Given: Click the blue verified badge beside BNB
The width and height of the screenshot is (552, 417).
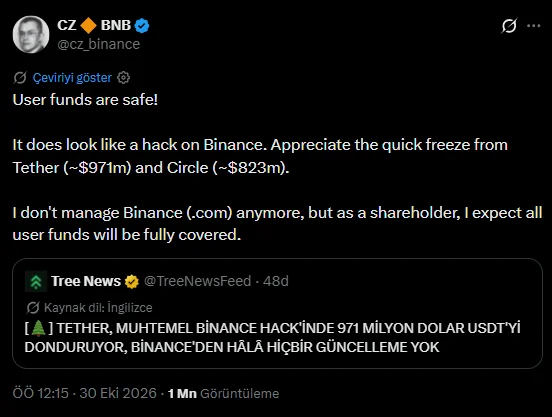Looking at the screenshot, I should click(x=142, y=25).
